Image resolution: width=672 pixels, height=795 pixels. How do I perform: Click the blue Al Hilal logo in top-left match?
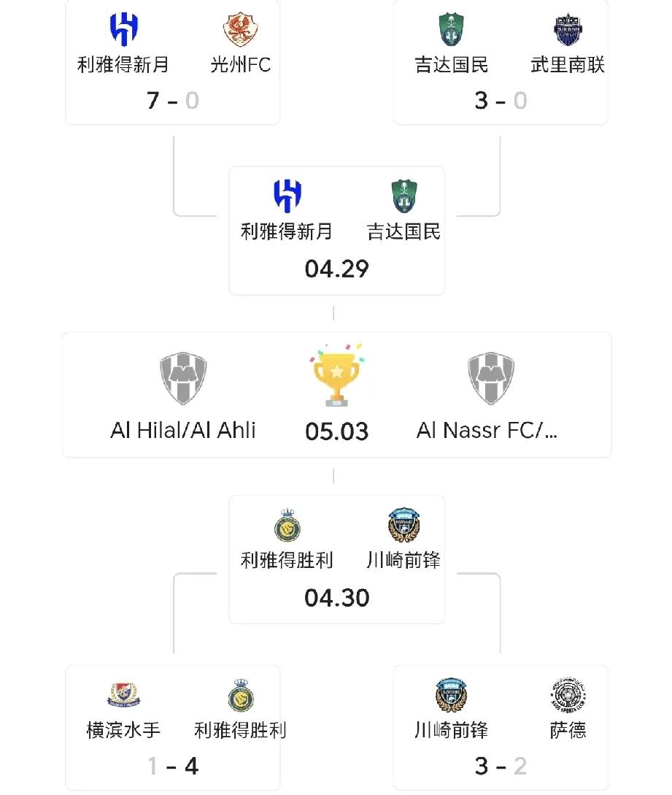tap(123, 29)
